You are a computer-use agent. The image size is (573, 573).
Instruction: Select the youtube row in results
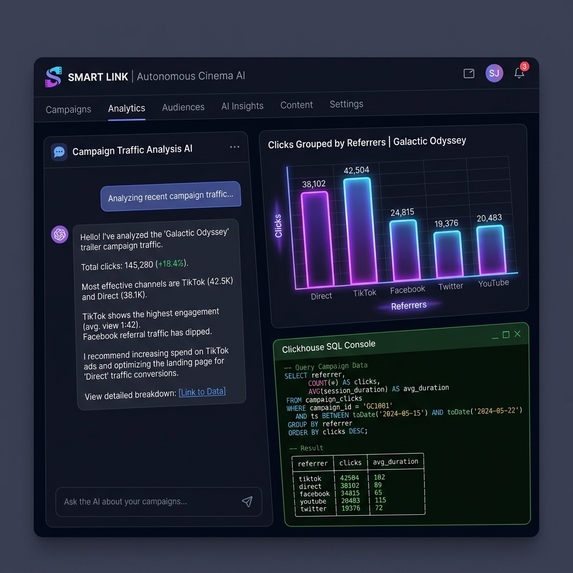[x=360, y=501]
